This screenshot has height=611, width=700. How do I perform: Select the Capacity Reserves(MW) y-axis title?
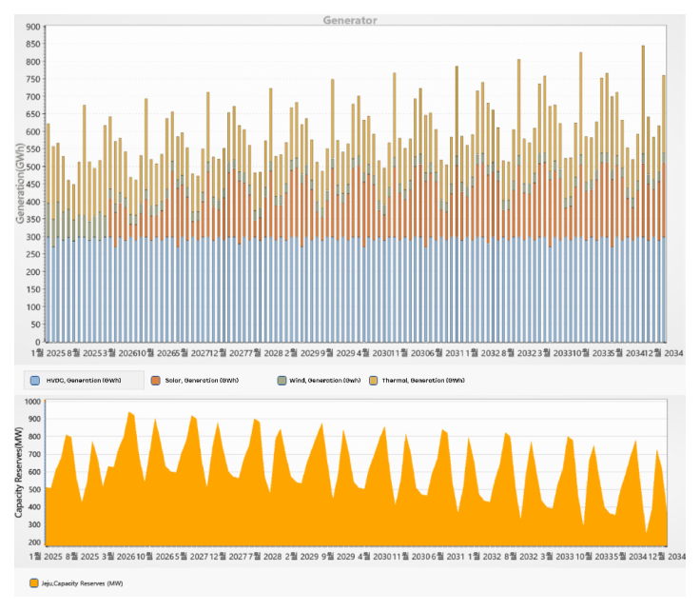pos(18,471)
